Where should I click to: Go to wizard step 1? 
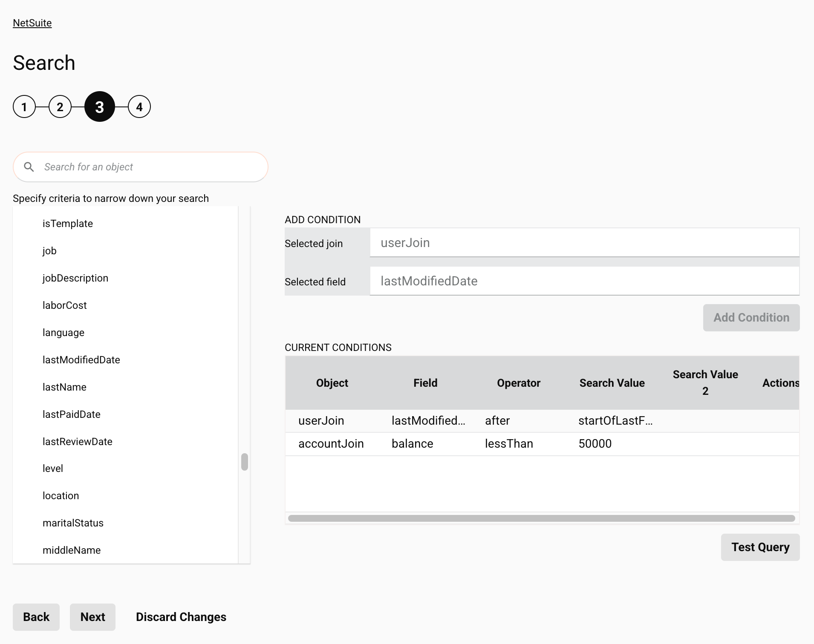(24, 106)
